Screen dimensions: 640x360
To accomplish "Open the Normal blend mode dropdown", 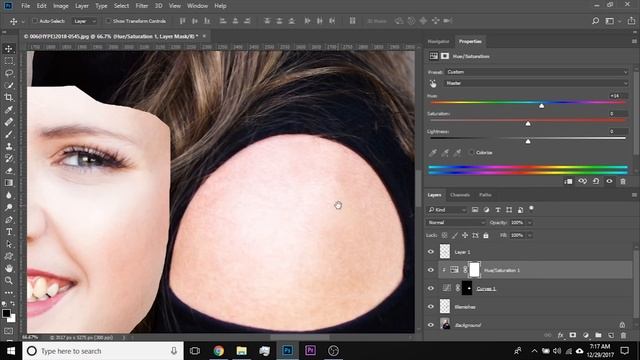I will (x=456, y=222).
